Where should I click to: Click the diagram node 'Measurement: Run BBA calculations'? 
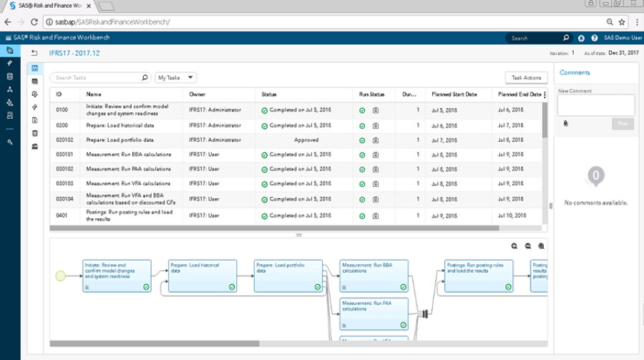[374, 276]
